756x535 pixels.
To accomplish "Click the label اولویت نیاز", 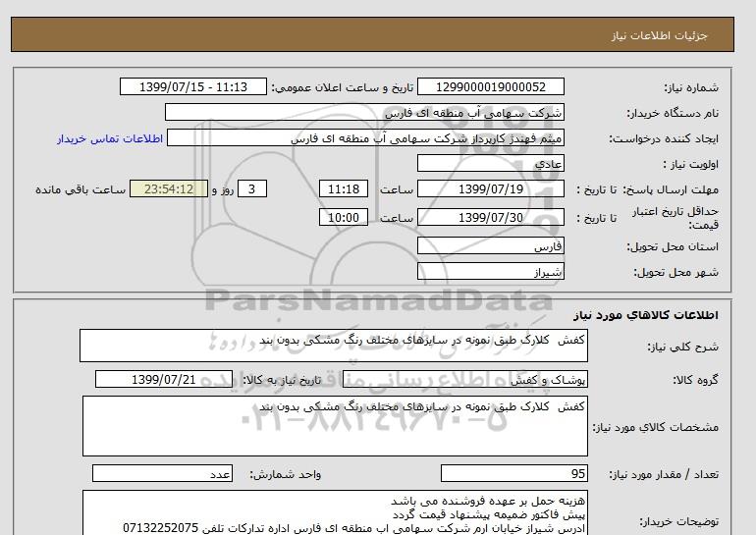I will pyautogui.click(x=690, y=164).
